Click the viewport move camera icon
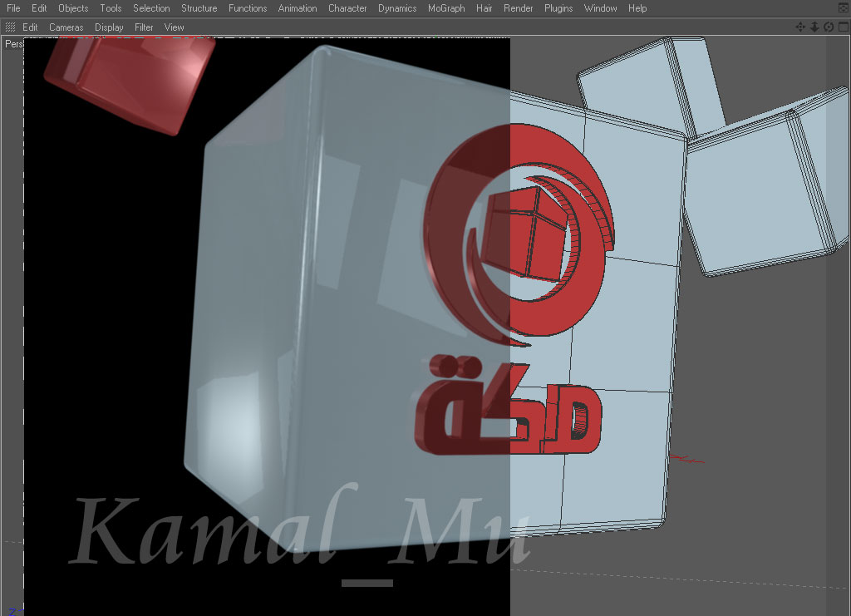Screen dimensions: 851x616 click(x=800, y=27)
